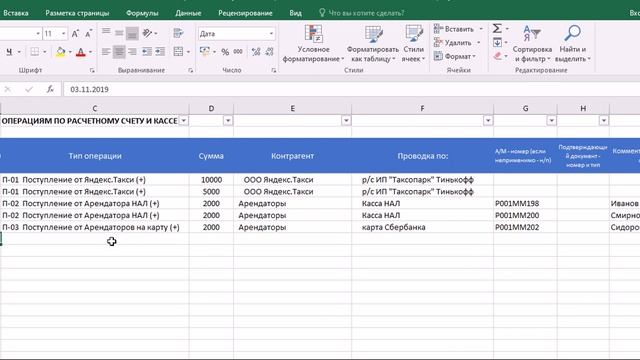Click formula bar showing 03.11.2019
Image resolution: width=640 pixels, height=360 pixels.
click(x=351, y=89)
